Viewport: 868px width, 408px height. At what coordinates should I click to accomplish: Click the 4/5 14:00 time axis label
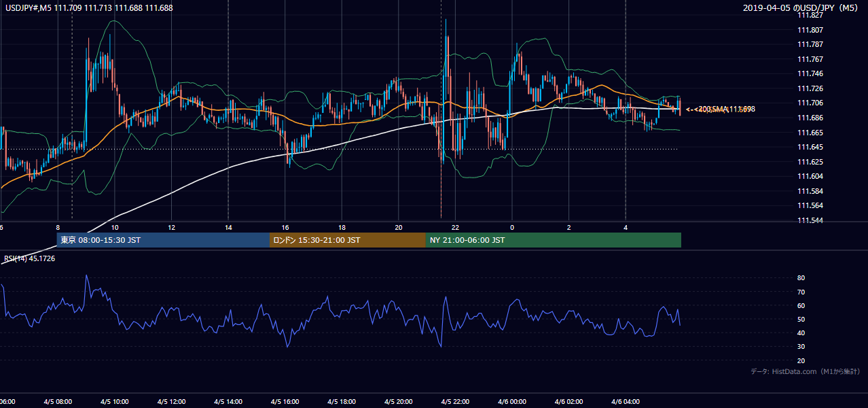pyautogui.click(x=229, y=402)
